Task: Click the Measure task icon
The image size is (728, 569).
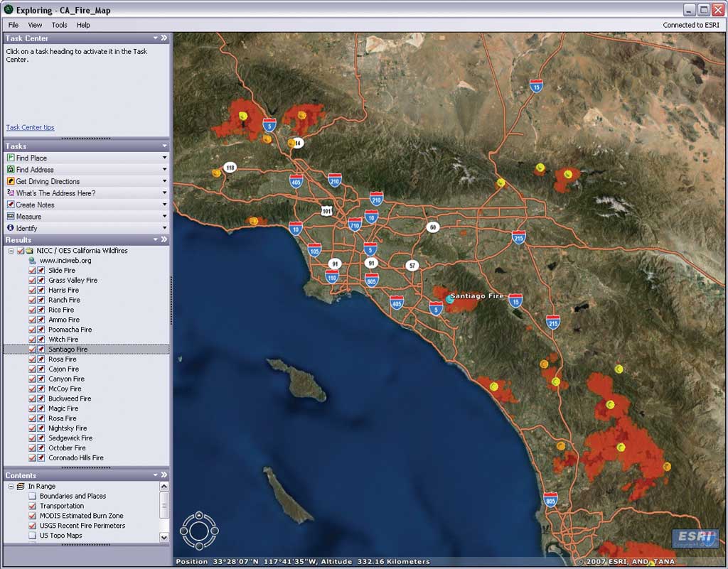Action: coord(11,216)
